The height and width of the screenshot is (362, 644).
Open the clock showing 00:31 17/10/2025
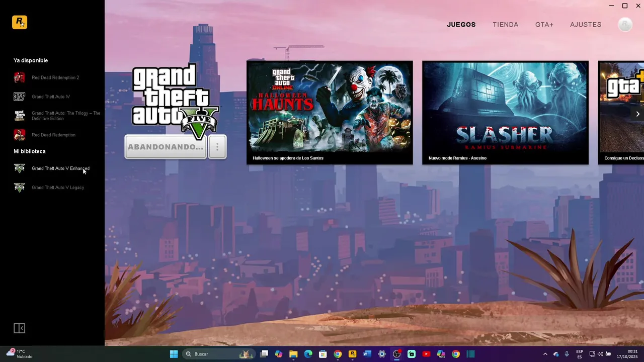(627, 354)
